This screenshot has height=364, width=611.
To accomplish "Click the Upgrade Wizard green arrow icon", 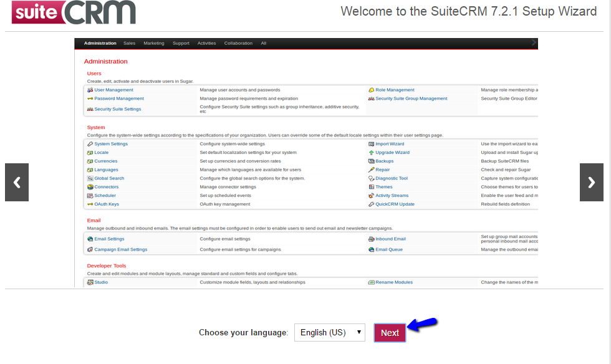I will click(x=372, y=152).
